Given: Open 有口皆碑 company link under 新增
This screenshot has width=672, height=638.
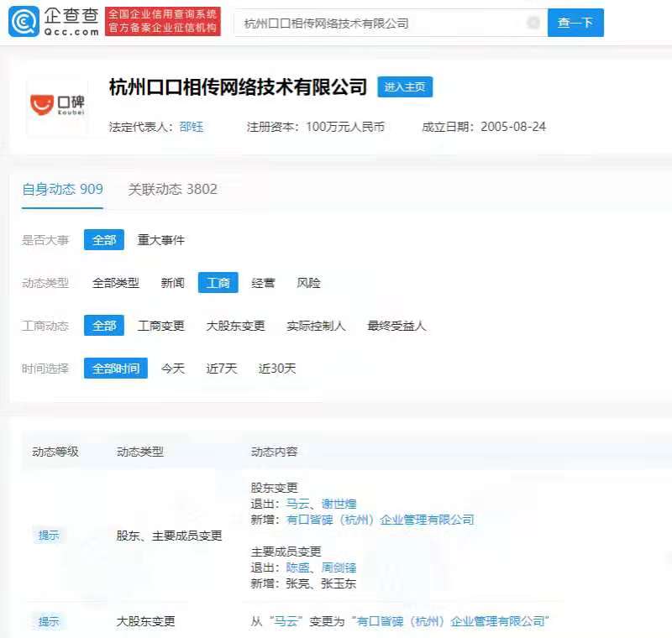Looking at the screenshot, I should pos(381,520).
